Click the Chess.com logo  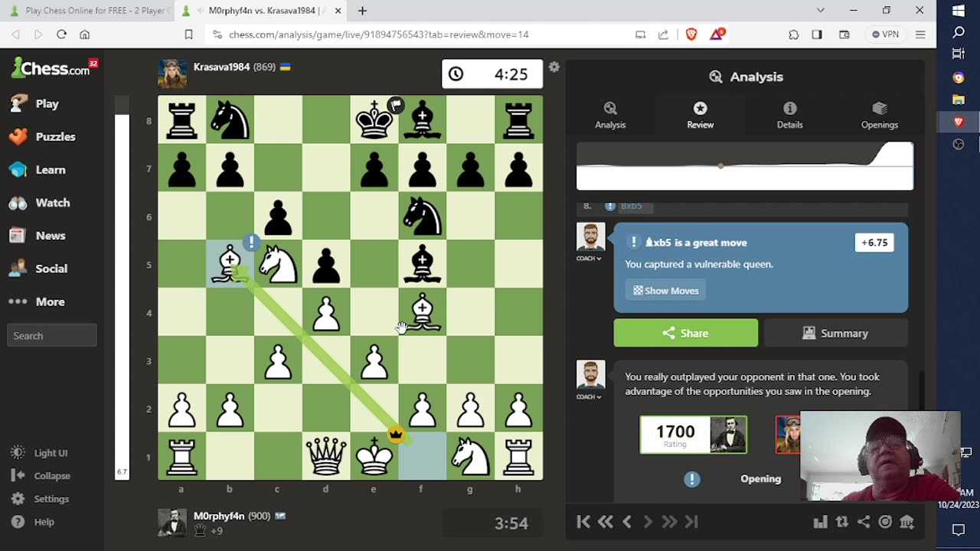54,68
